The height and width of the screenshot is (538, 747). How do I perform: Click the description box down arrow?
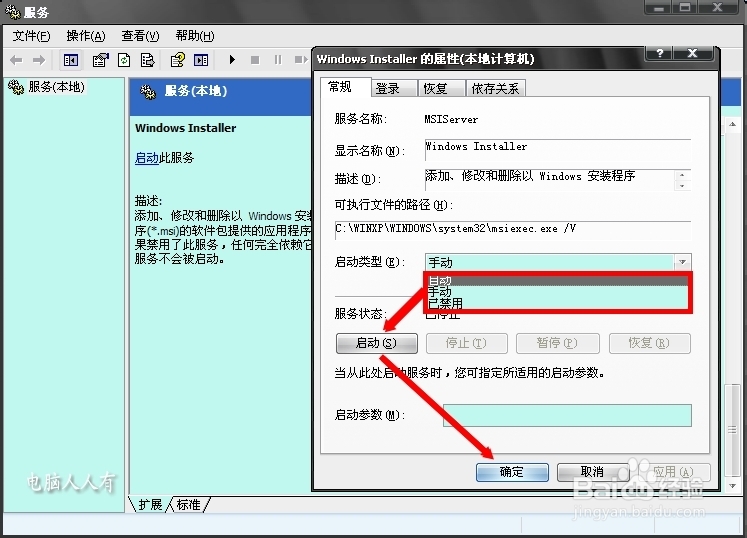coord(683,185)
